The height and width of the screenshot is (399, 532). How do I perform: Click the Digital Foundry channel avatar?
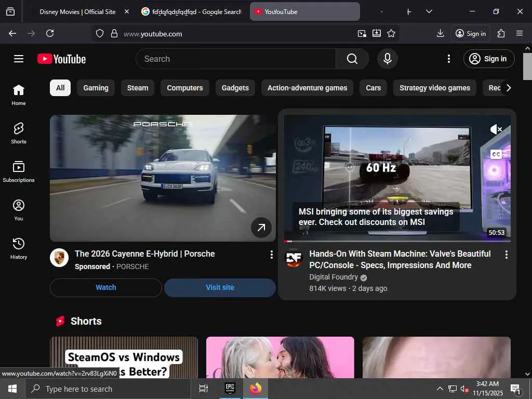294,258
